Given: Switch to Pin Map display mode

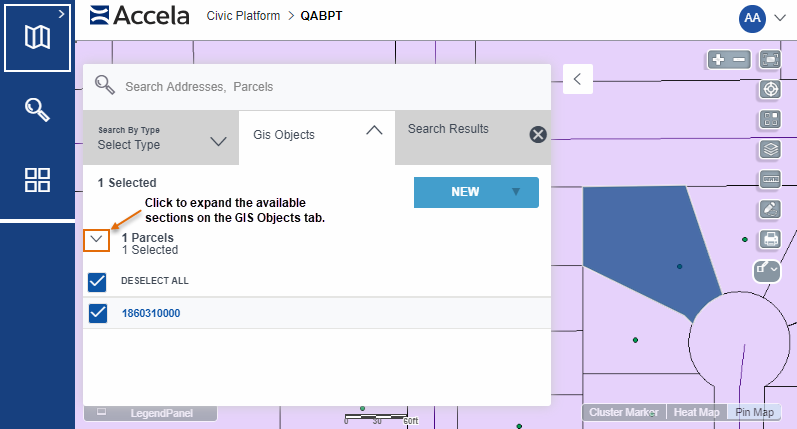Looking at the screenshot, I should (754, 412).
